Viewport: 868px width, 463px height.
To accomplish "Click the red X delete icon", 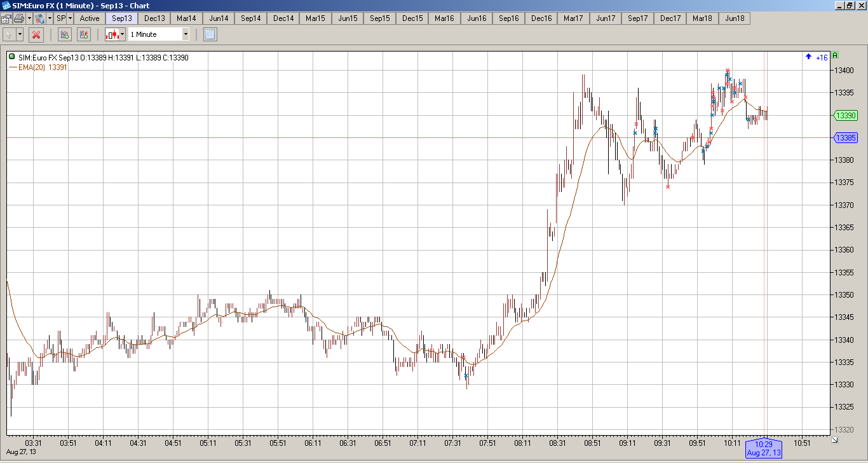I will pos(36,34).
